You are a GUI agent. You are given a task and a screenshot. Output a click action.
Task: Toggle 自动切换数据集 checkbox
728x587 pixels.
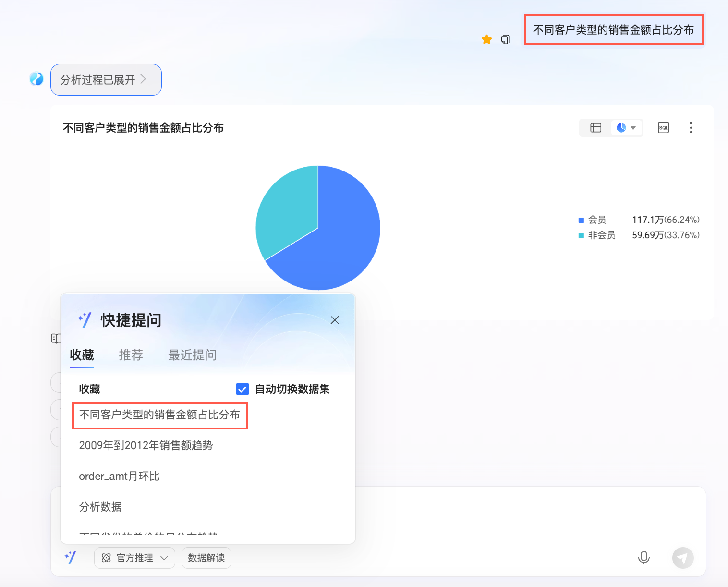243,389
